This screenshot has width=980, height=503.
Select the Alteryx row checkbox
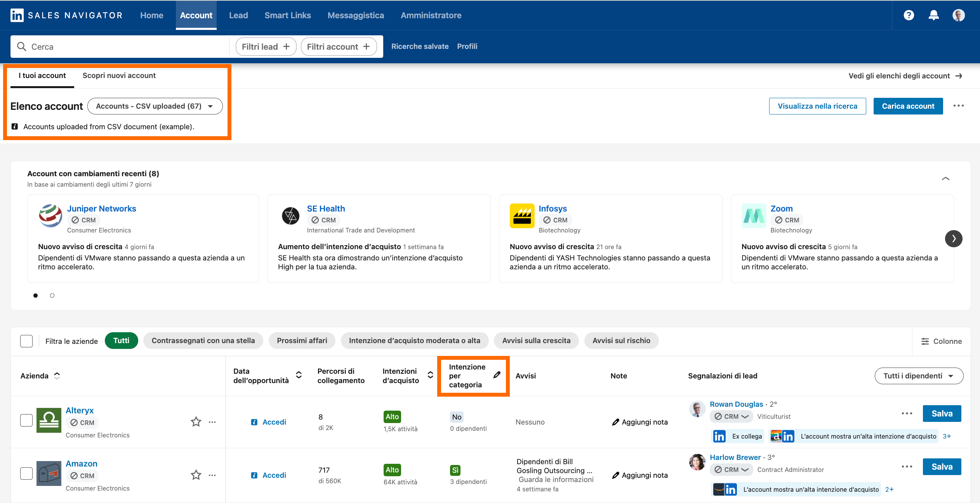click(26, 420)
